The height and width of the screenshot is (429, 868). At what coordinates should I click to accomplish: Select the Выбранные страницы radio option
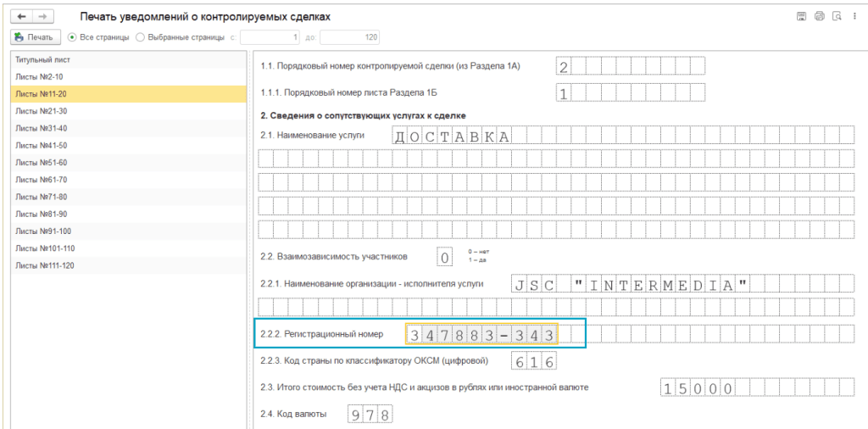point(141,37)
